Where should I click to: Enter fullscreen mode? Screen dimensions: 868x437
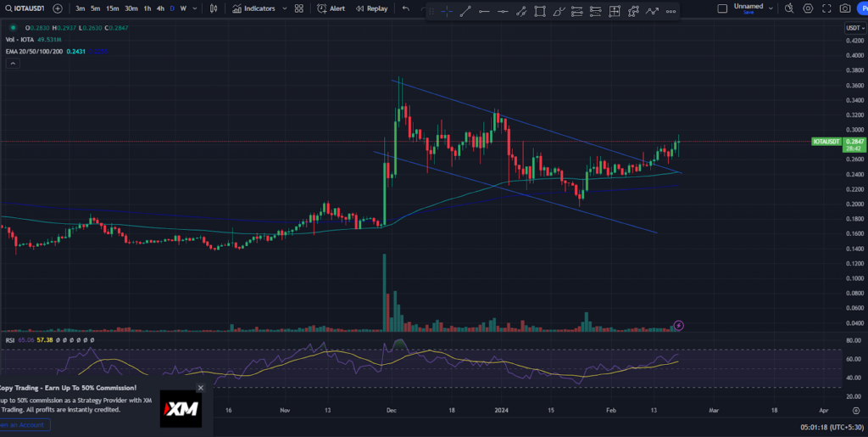pyautogui.click(x=826, y=8)
